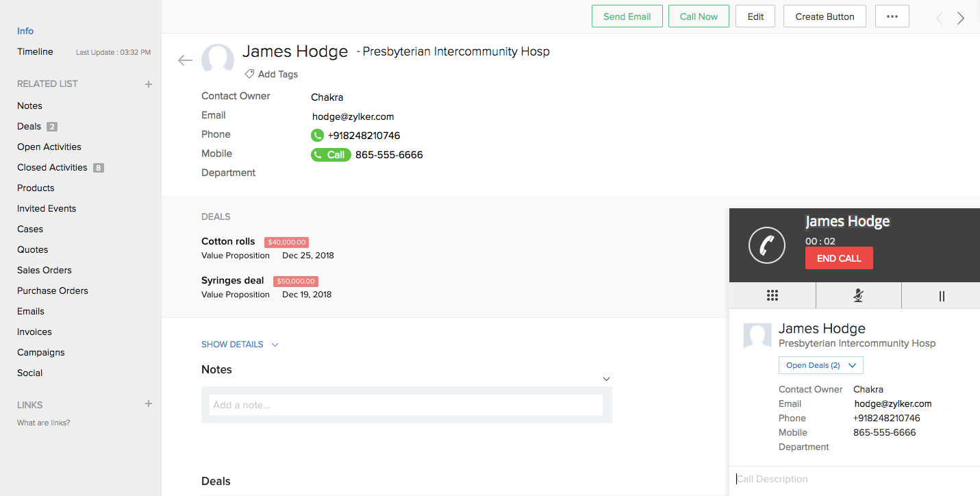Image resolution: width=980 pixels, height=496 pixels.
Task: Click the hodge@zylker.com email in contact details
Action: click(x=353, y=116)
